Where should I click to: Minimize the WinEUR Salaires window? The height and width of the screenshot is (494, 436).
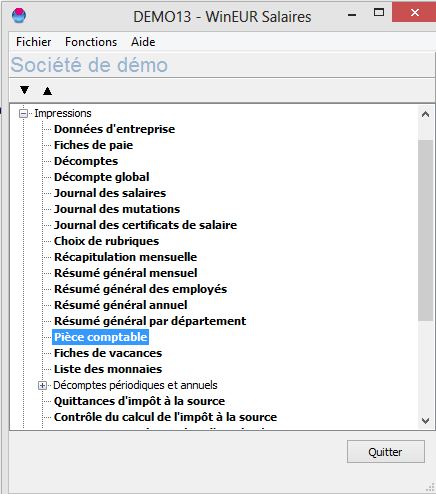coord(352,15)
